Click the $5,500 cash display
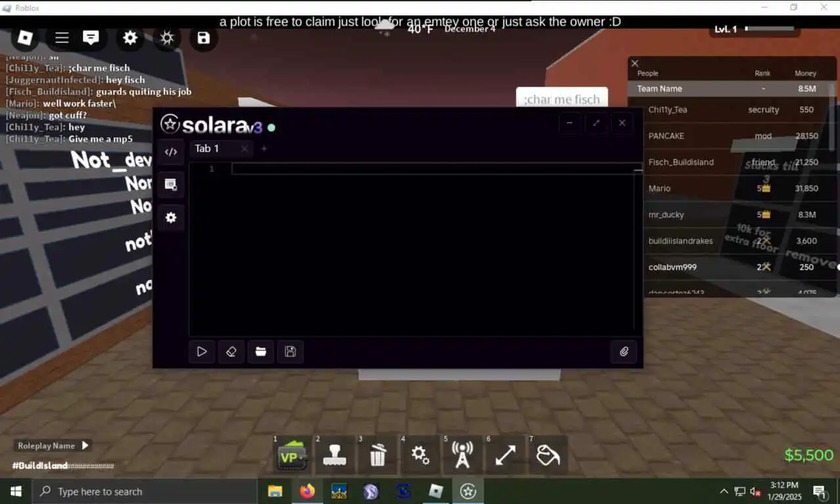The image size is (840, 504). tap(808, 455)
